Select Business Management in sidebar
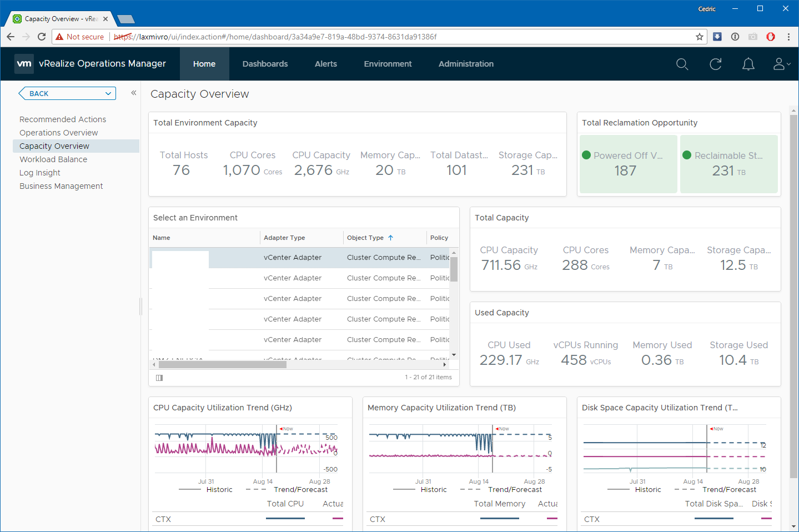Viewport: 799px width, 532px height. point(61,186)
